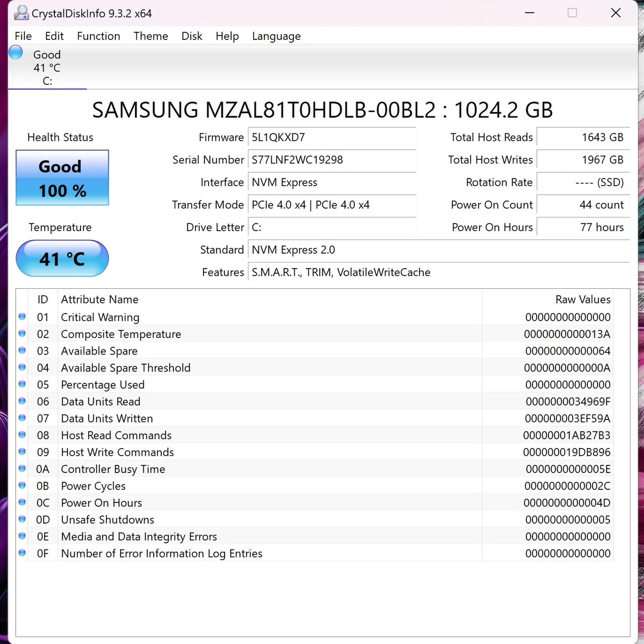
Task: Click the status dot beside Unsafe Shutdowns
Action: [x=22, y=519]
